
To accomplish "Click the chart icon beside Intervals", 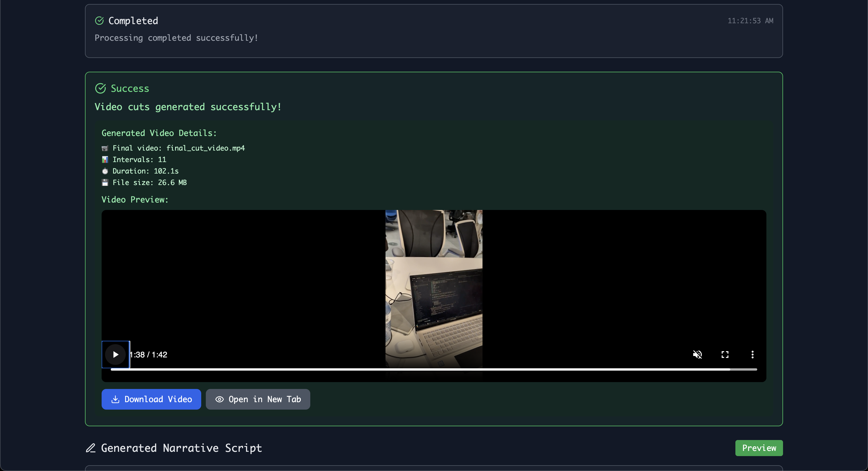I will (105, 159).
